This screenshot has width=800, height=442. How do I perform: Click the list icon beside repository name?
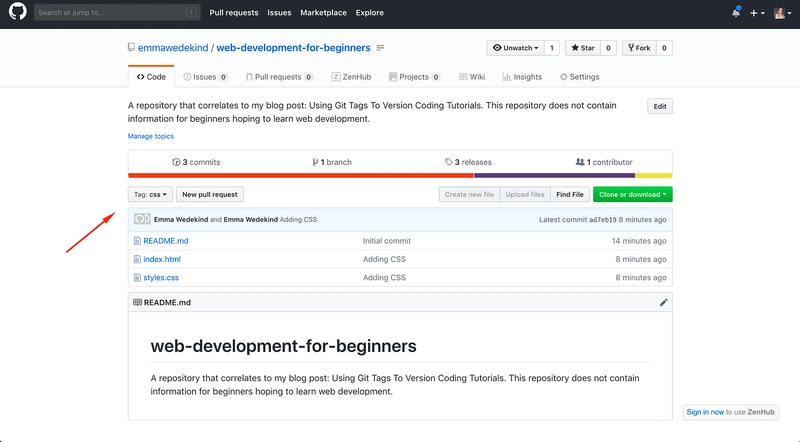[x=381, y=48]
